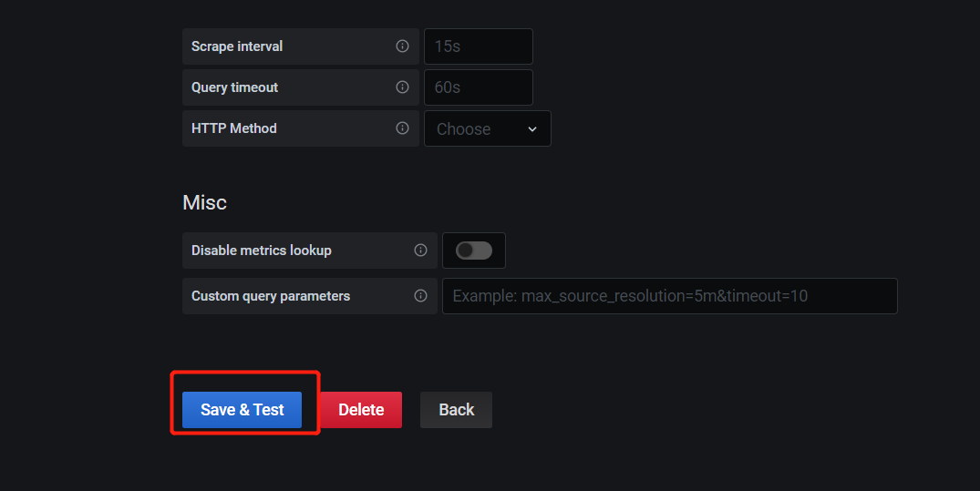
Task: Toggle the Disable metrics lookup switch
Action: click(474, 251)
